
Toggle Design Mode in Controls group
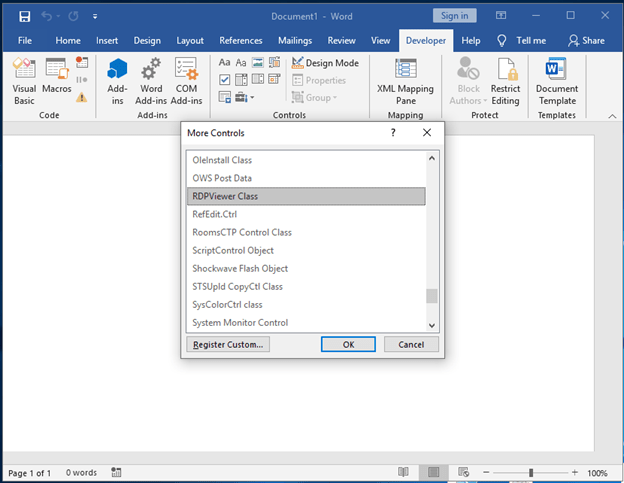click(x=325, y=63)
